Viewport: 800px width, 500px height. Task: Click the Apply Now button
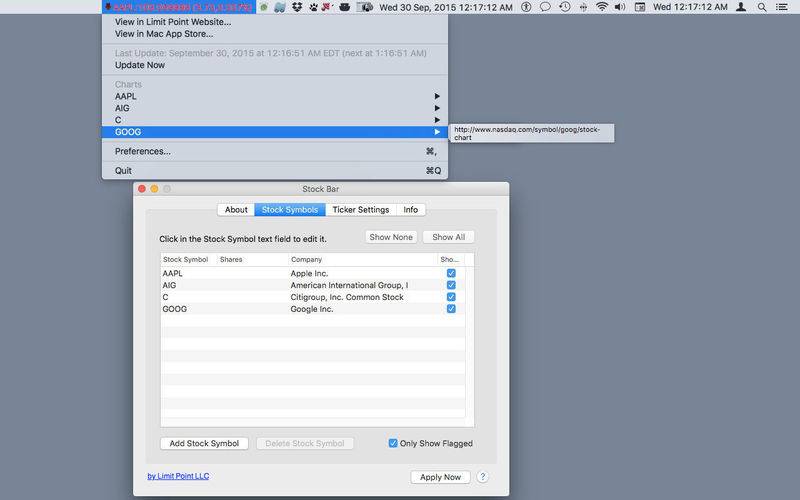point(440,477)
